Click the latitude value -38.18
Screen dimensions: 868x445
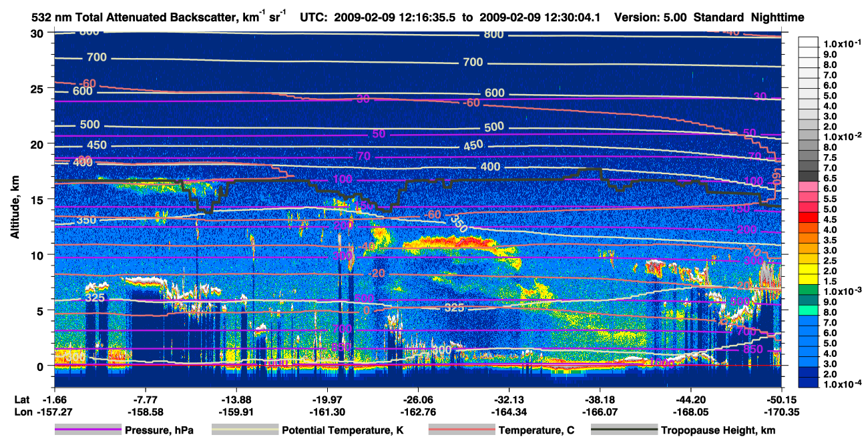pos(600,399)
